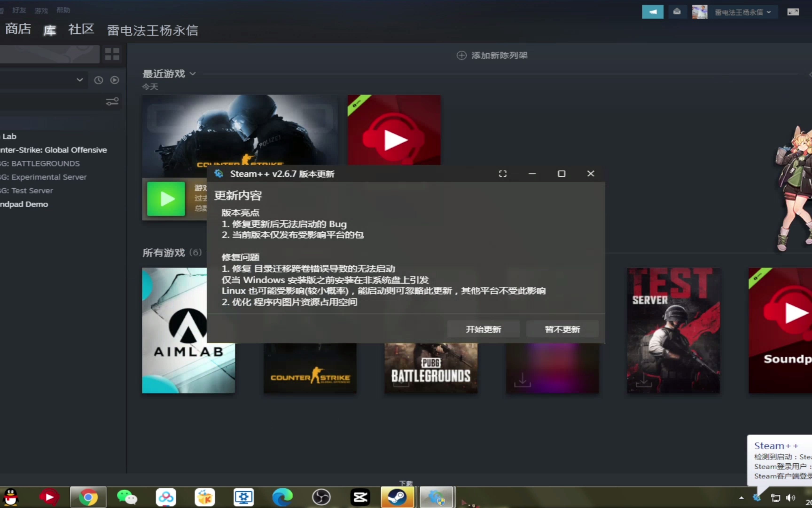This screenshot has height=508, width=812.
Task: Select Soundpad Demo in sidebar list
Action: point(24,204)
